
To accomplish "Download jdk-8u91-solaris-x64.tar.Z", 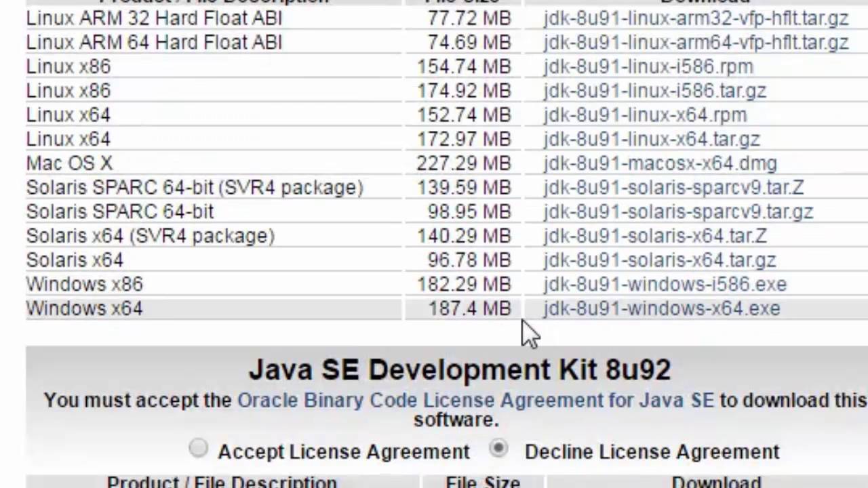I will pos(655,237).
